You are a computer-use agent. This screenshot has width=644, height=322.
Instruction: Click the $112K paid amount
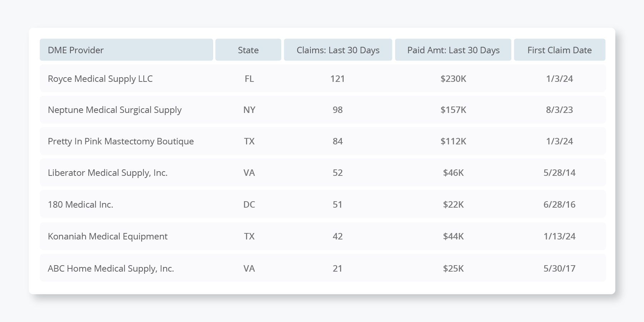click(x=453, y=141)
